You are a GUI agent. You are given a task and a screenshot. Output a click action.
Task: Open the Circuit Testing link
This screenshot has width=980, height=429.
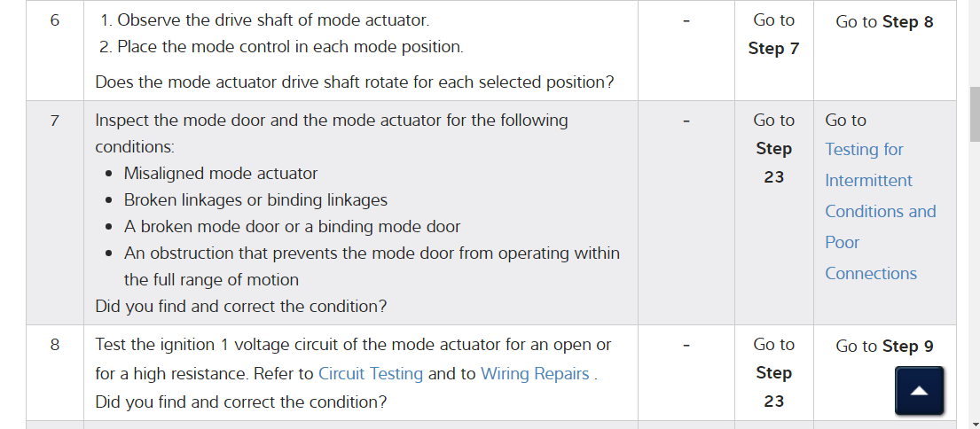click(x=371, y=373)
